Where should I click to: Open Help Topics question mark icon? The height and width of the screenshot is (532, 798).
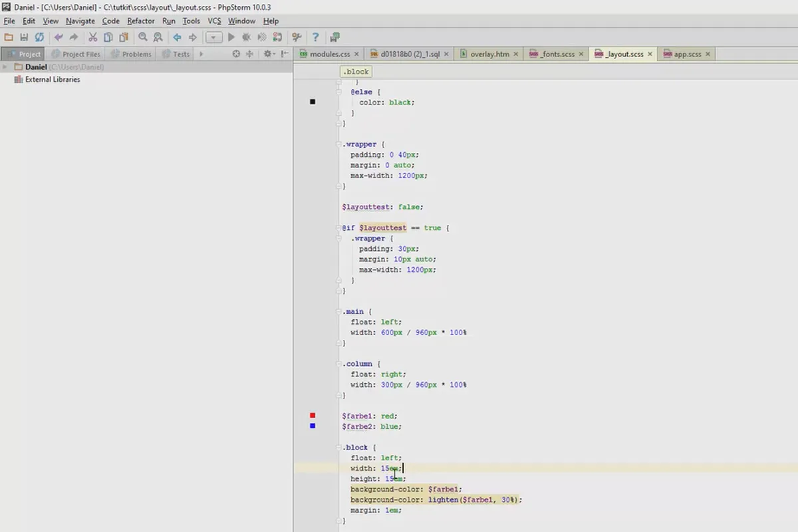pos(315,38)
